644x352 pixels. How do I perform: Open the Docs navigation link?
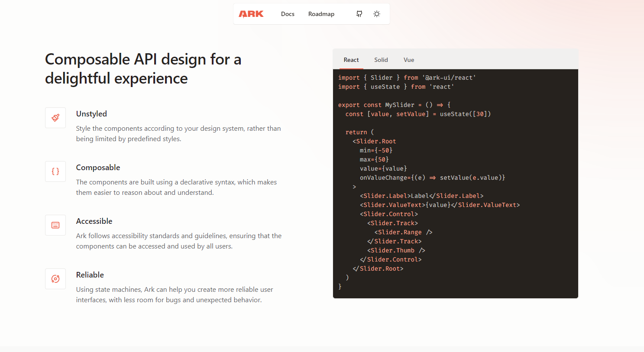[288, 14]
